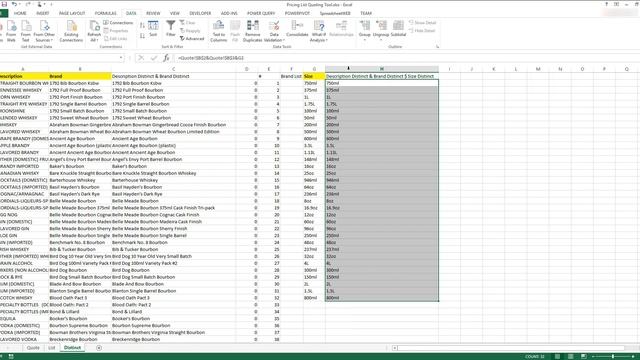Sort descending Z to A
This screenshot has height=360, width=640.
pos(142,36)
